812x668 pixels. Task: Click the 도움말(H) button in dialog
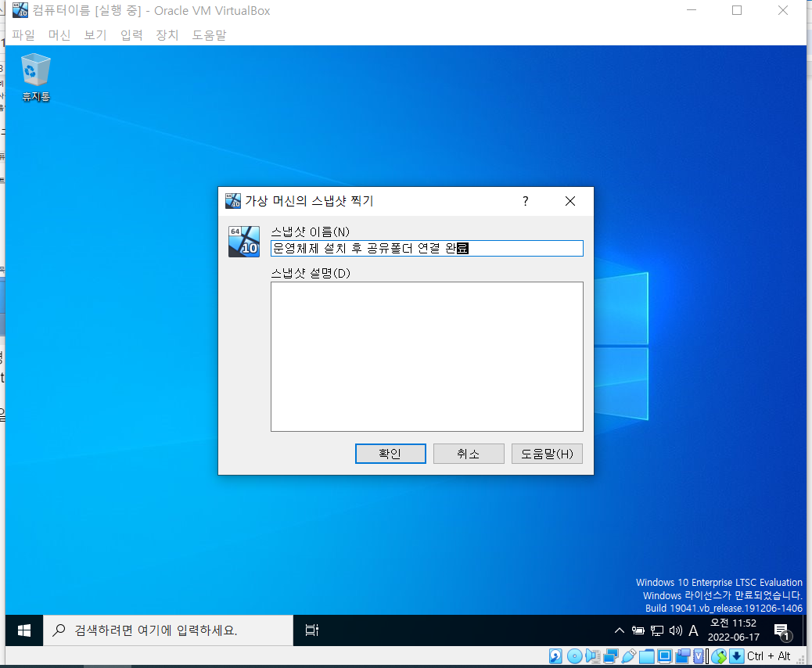point(547,454)
